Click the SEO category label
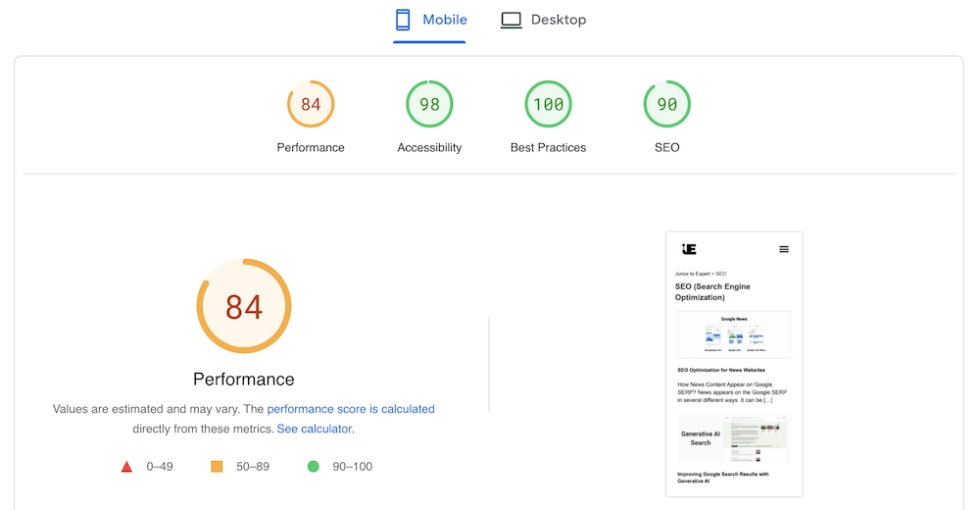 tap(666, 148)
